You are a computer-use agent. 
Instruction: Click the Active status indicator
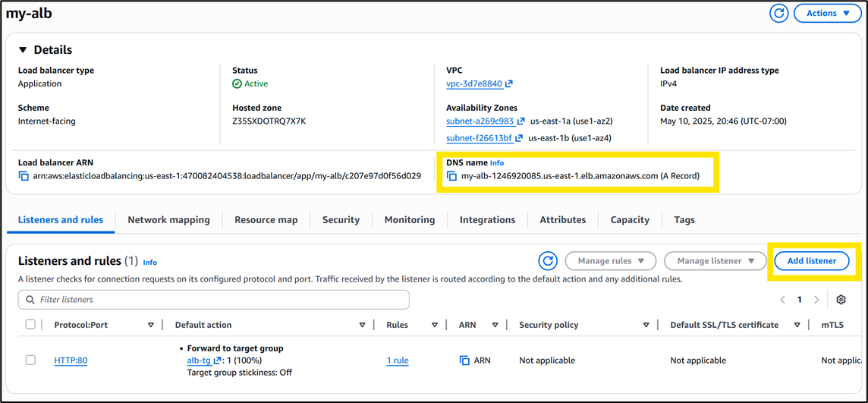click(250, 84)
